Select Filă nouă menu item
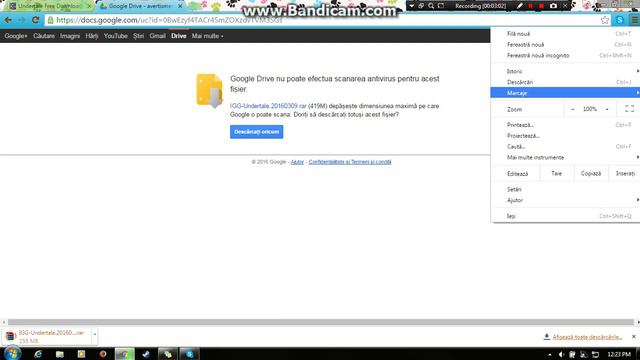The width and height of the screenshot is (640, 360). coord(565,34)
